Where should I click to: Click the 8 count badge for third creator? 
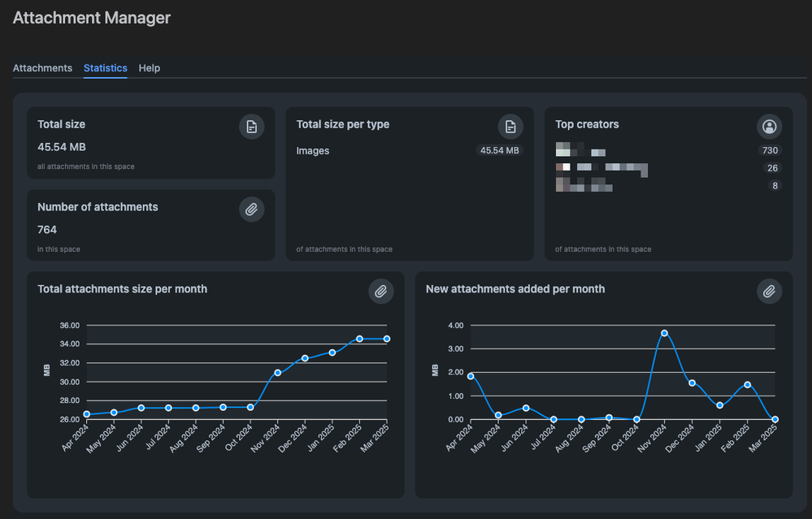[775, 185]
